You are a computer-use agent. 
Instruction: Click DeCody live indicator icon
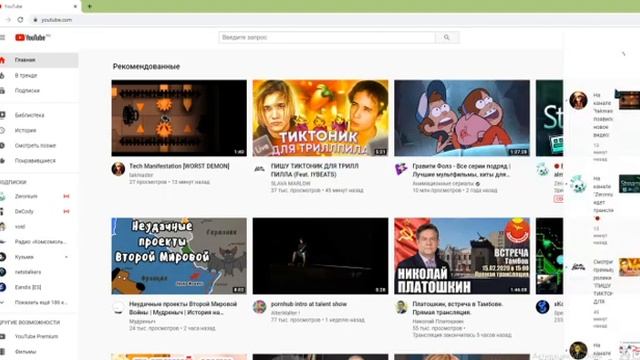pos(66,211)
